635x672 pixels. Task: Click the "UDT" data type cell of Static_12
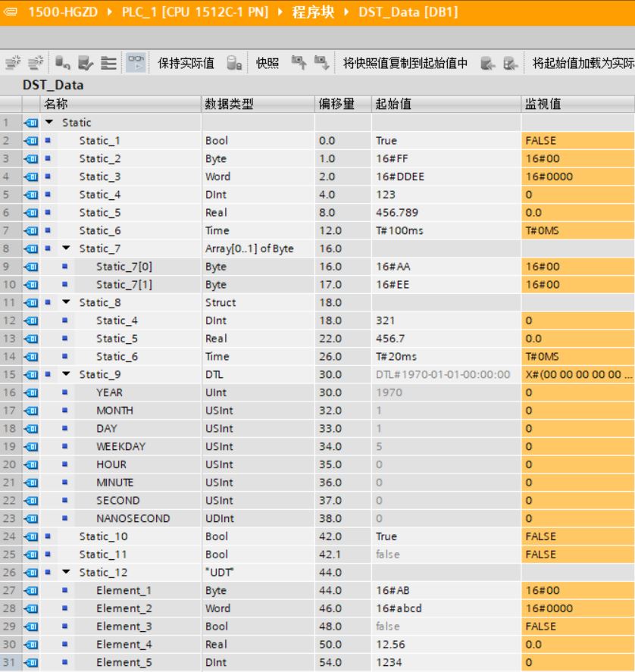click(x=258, y=573)
